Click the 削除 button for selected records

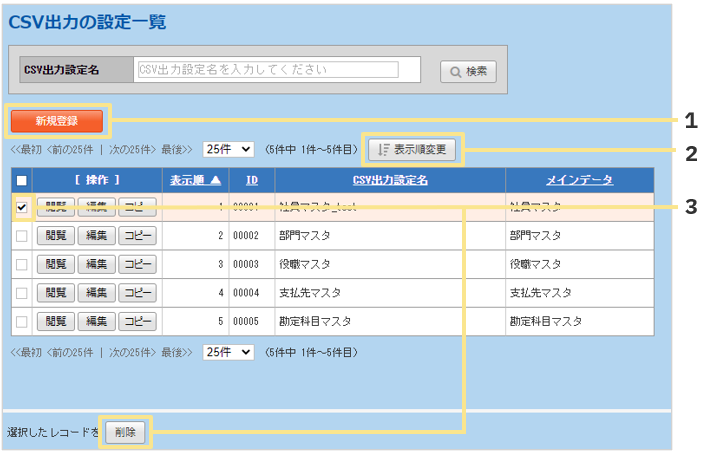[x=125, y=433]
